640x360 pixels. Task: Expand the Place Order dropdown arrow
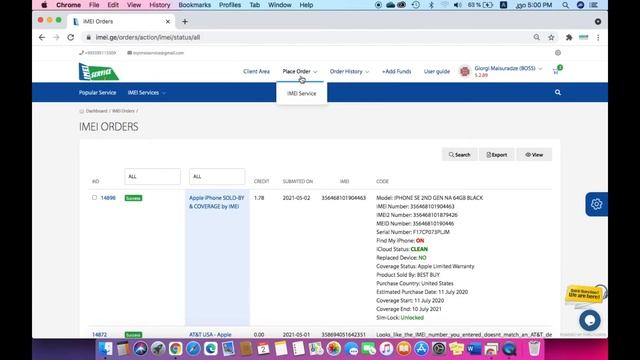[315, 72]
